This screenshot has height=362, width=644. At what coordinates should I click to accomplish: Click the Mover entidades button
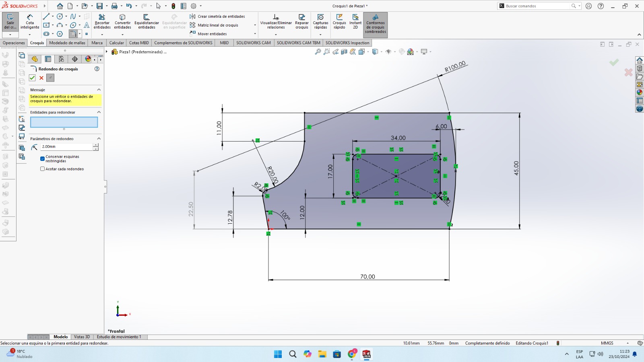[x=212, y=34]
